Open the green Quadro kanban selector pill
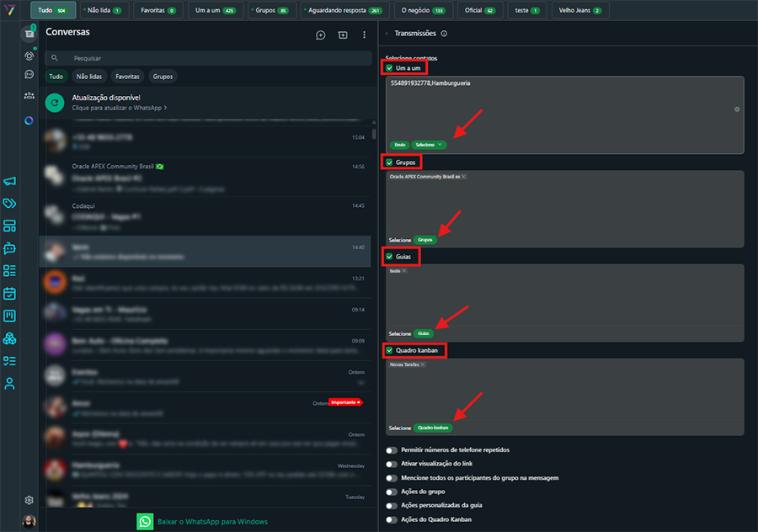758x532 pixels. (x=433, y=428)
